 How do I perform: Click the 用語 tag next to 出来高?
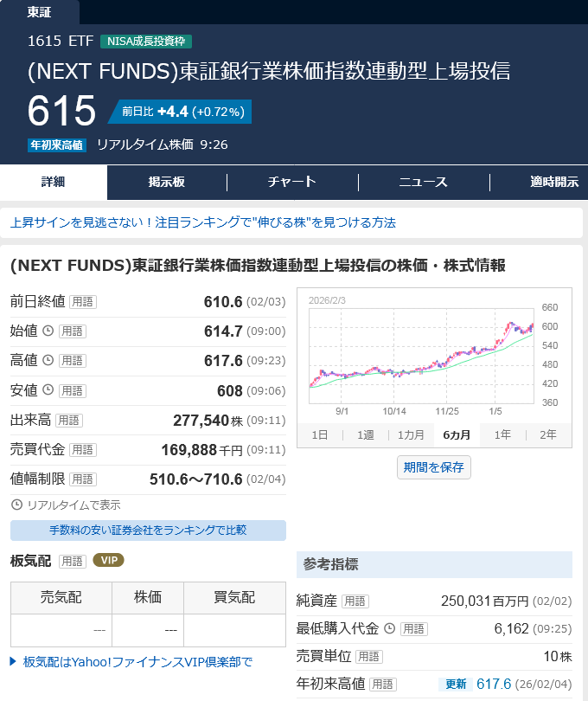tap(69, 421)
